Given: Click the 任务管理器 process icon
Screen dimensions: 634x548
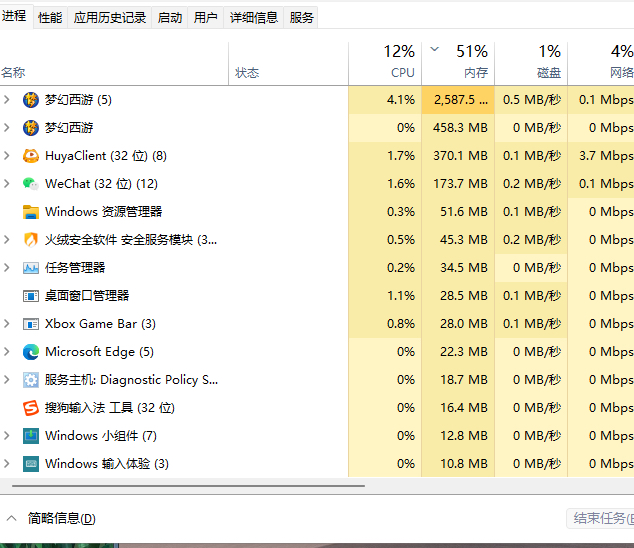Looking at the screenshot, I should pyautogui.click(x=31, y=268).
